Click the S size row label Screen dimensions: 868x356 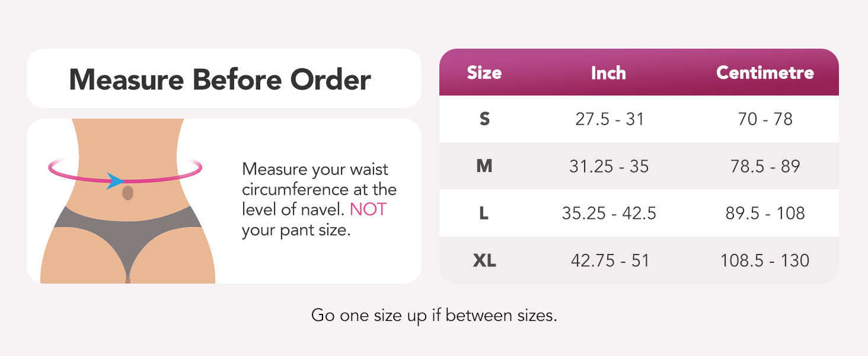tap(484, 119)
